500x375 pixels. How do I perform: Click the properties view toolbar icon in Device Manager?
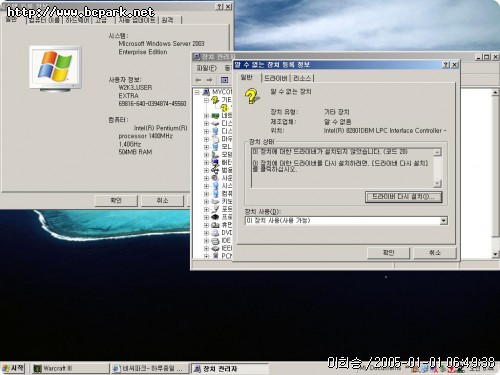(x=224, y=80)
